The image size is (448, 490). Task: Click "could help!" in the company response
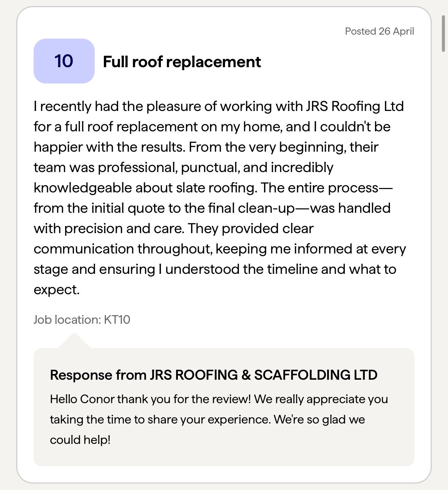tap(80, 440)
